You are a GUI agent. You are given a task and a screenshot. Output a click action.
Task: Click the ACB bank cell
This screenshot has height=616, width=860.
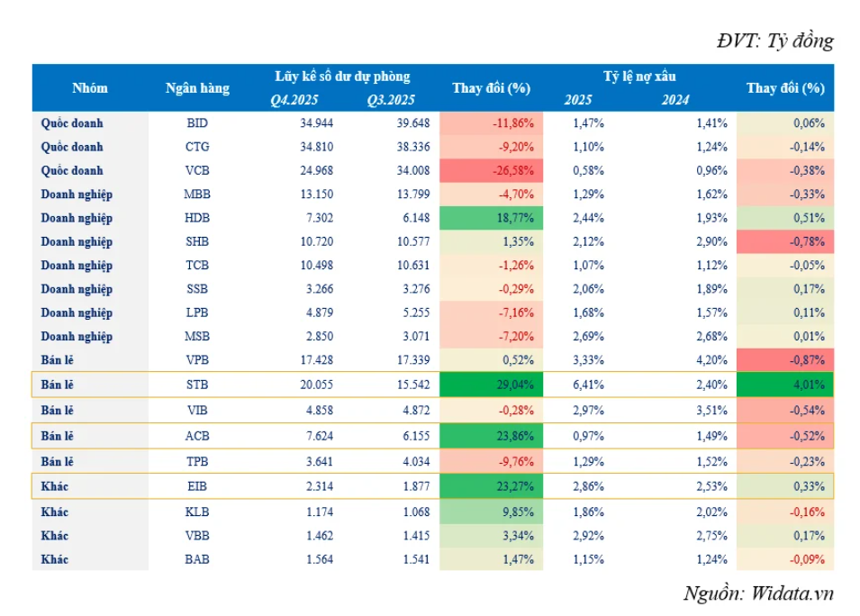pos(197,437)
